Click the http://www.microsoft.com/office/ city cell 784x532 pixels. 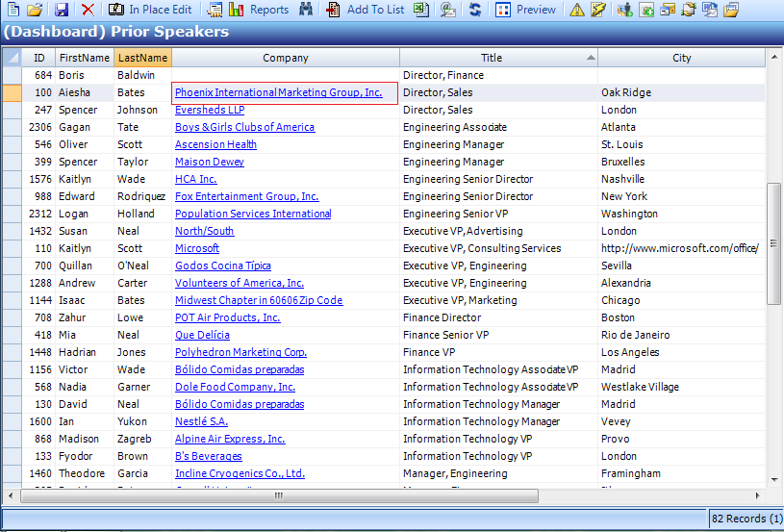(681, 248)
